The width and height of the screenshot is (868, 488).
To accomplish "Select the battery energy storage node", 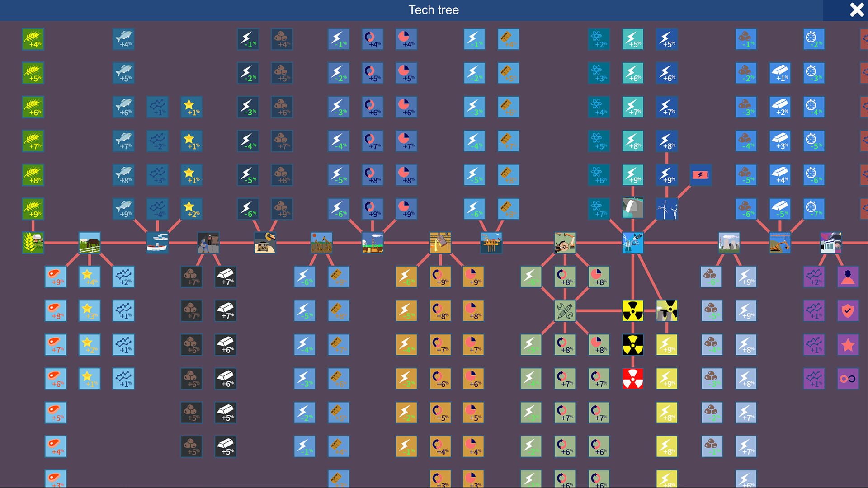I will tap(701, 175).
